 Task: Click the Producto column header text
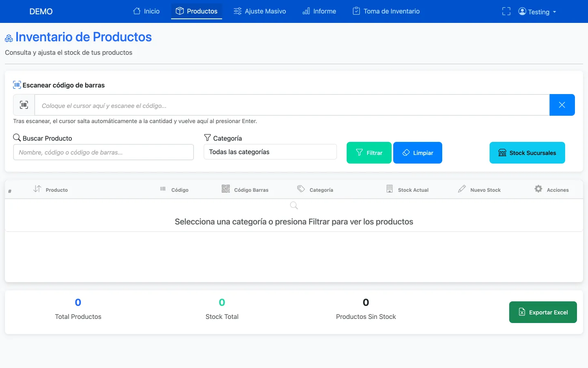[x=57, y=190]
